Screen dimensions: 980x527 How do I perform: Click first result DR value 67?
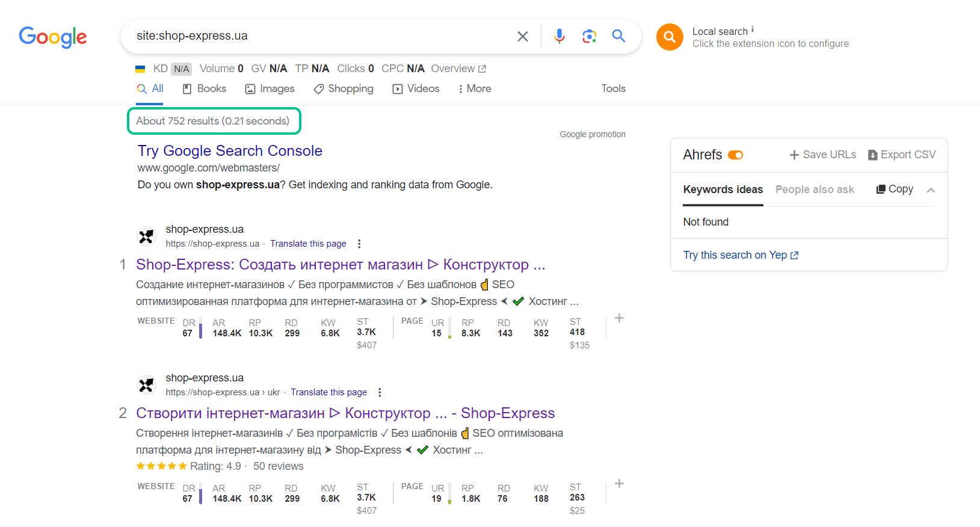[x=188, y=333]
